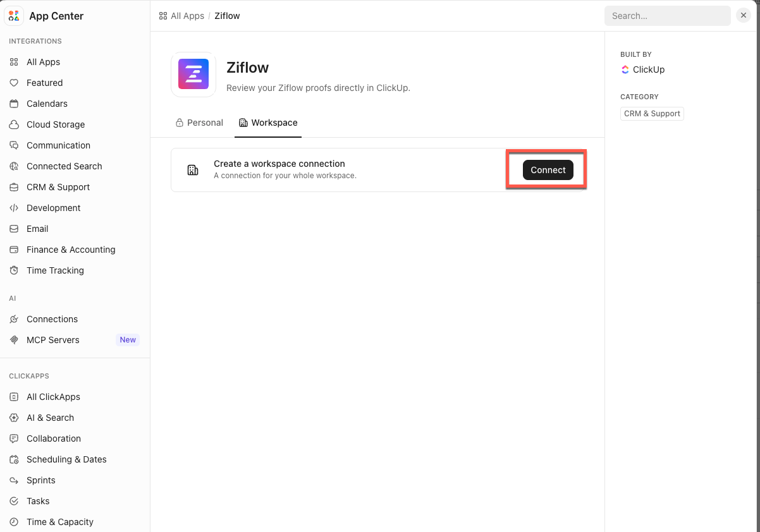
Task: Open the CRM & Support category tag
Action: (x=652, y=114)
